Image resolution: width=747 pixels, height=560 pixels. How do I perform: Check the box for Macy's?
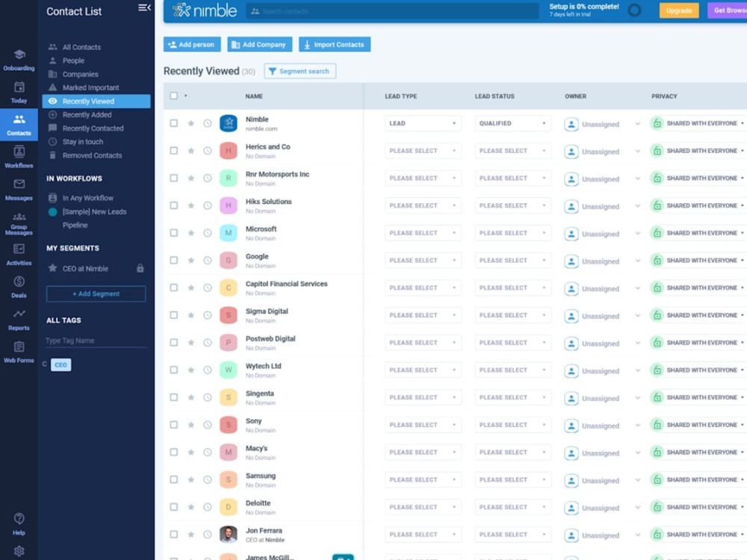[174, 452]
